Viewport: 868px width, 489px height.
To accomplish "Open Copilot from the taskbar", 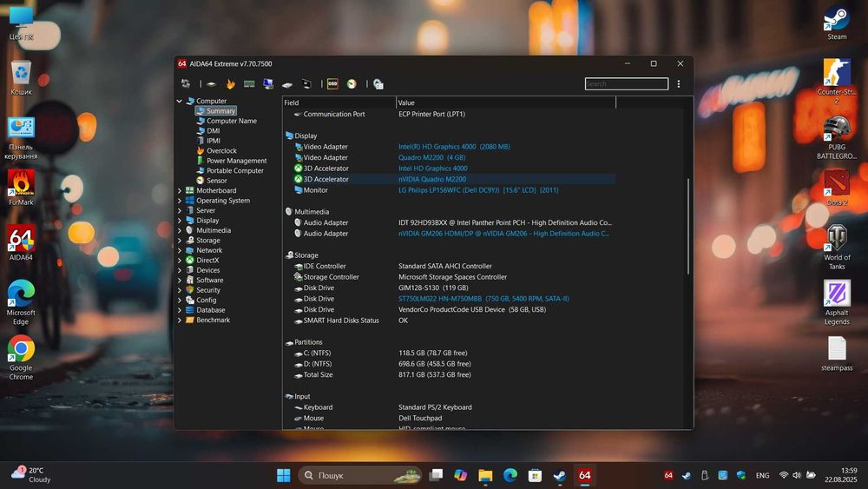I will [461, 475].
